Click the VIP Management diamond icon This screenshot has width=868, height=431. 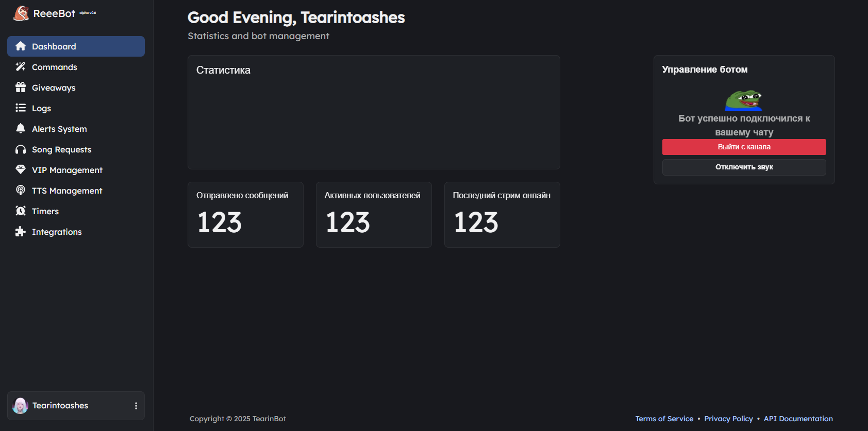pyautogui.click(x=21, y=170)
